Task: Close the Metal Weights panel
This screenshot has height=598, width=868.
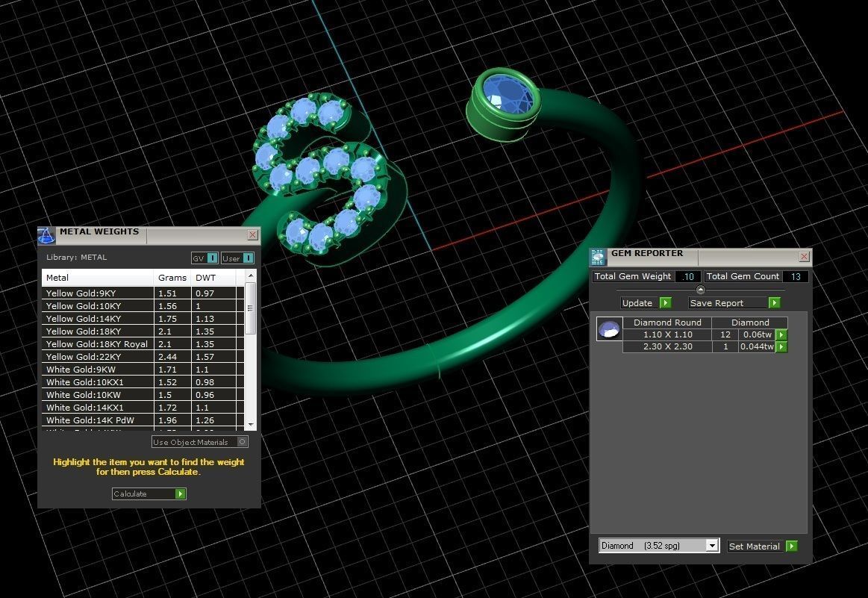Action: pos(252,234)
